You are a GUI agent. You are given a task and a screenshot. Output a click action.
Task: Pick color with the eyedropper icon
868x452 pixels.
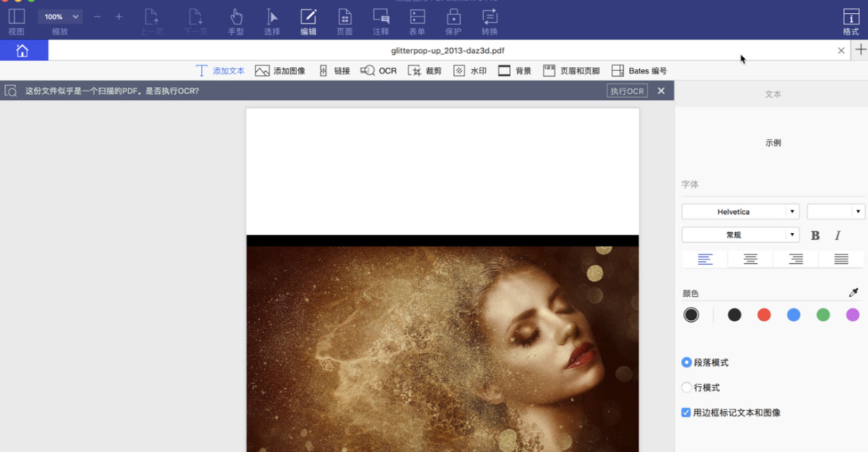[x=853, y=292]
